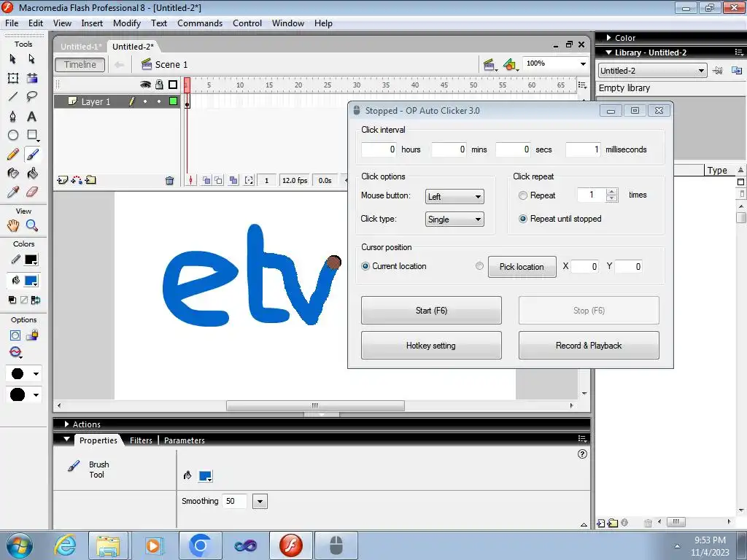The height and width of the screenshot is (560, 747).
Task: Select the Selection arrow tool
Action: [x=13, y=58]
